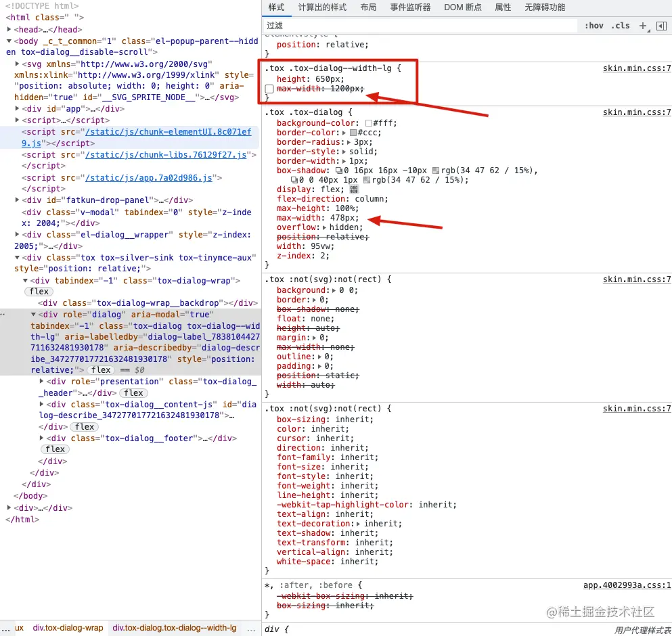The width and height of the screenshot is (672, 636).
Task: Open the 无障碍功能 tab
Action: coord(545,7)
